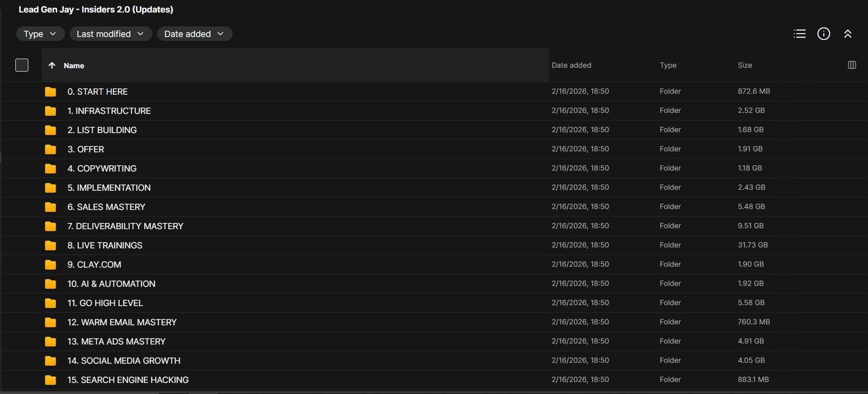
Task: Click folder icon for 15. SEARCH ENGINE HACKING
Action: click(x=50, y=380)
